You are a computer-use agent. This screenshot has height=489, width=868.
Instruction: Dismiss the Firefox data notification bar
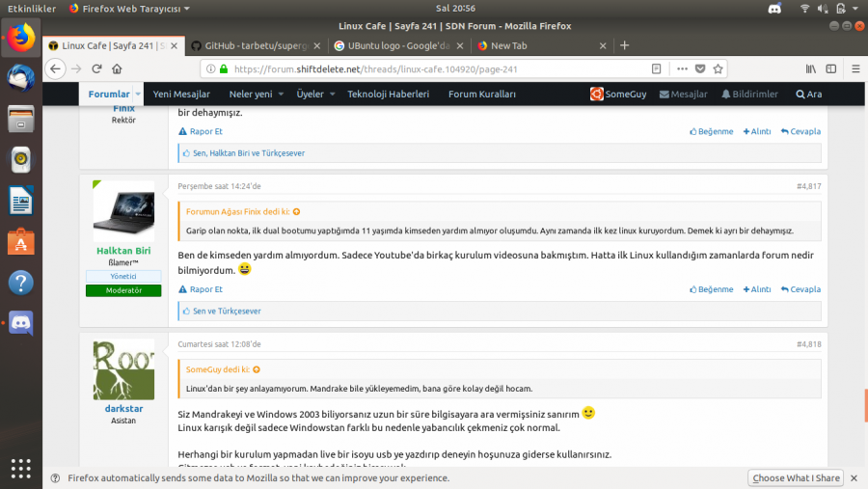point(854,478)
